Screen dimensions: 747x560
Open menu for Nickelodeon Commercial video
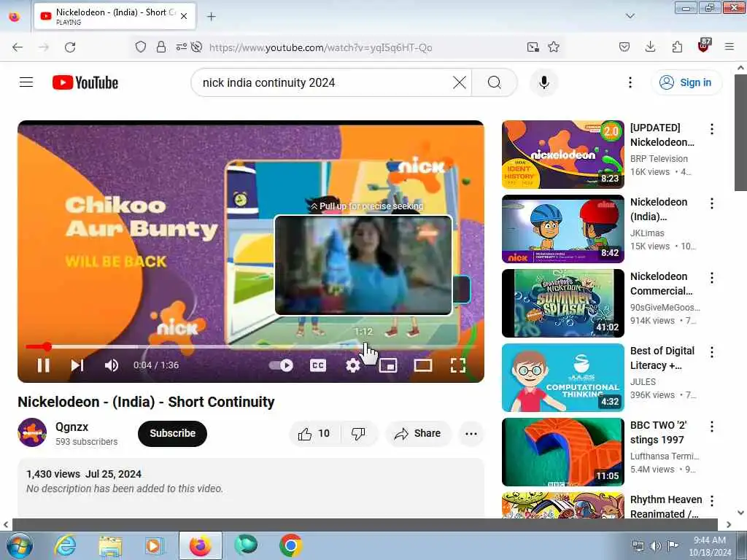711,278
